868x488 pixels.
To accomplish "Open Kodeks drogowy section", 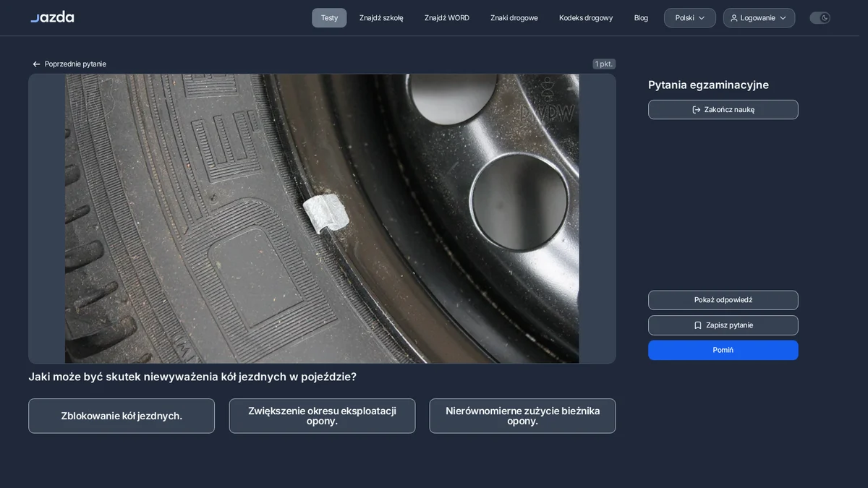I will (586, 18).
